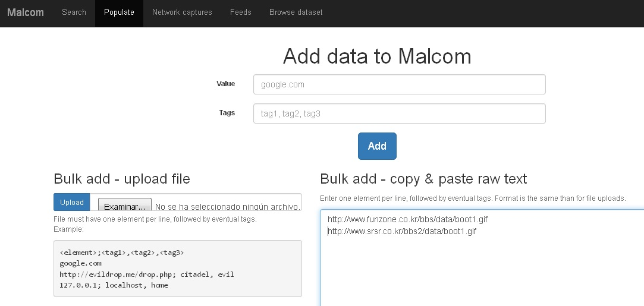Click the blue Upload button
Screen dimensions: 644x306
[72, 202]
